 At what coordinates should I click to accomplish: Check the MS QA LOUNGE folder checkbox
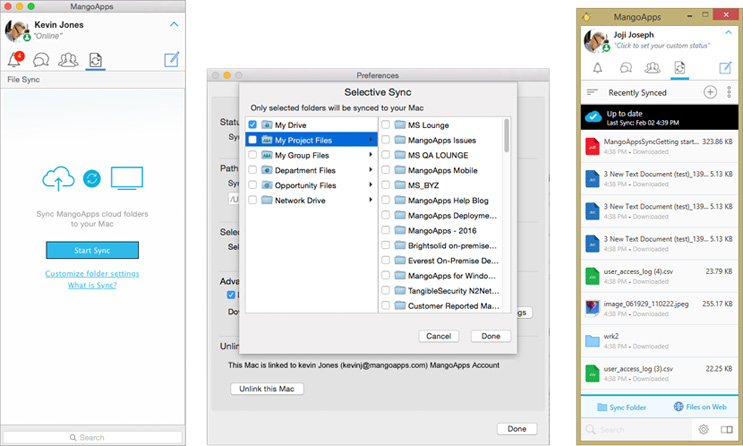pyautogui.click(x=386, y=155)
